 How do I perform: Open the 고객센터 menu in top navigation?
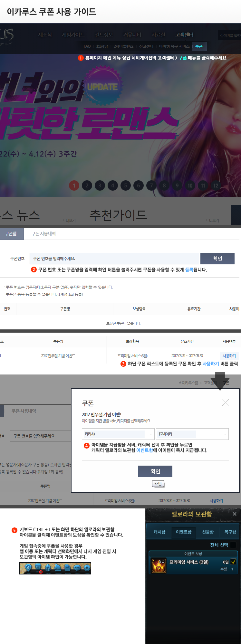point(184,35)
